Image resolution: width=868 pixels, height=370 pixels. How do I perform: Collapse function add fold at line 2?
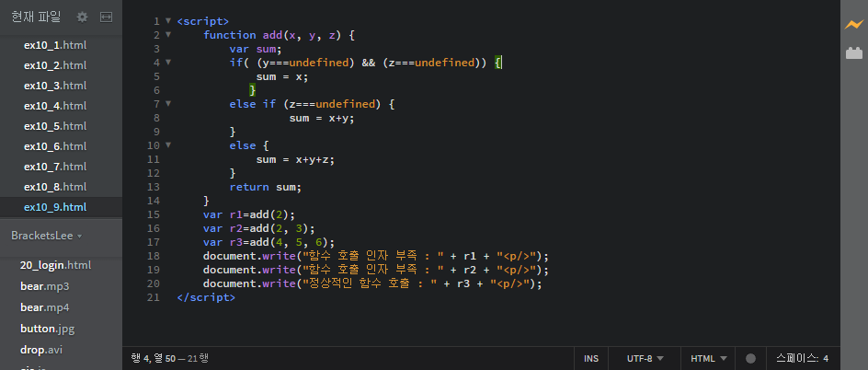point(168,35)
